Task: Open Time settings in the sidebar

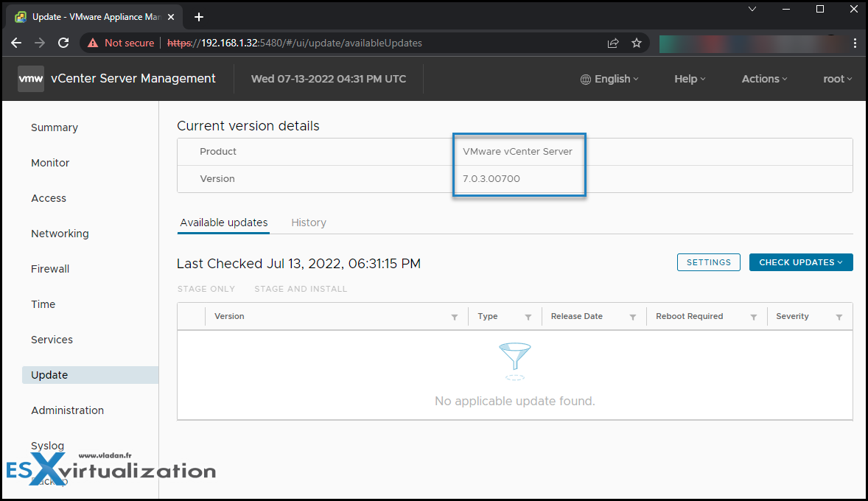Action: pyautogui.click(x=43, y=304)
